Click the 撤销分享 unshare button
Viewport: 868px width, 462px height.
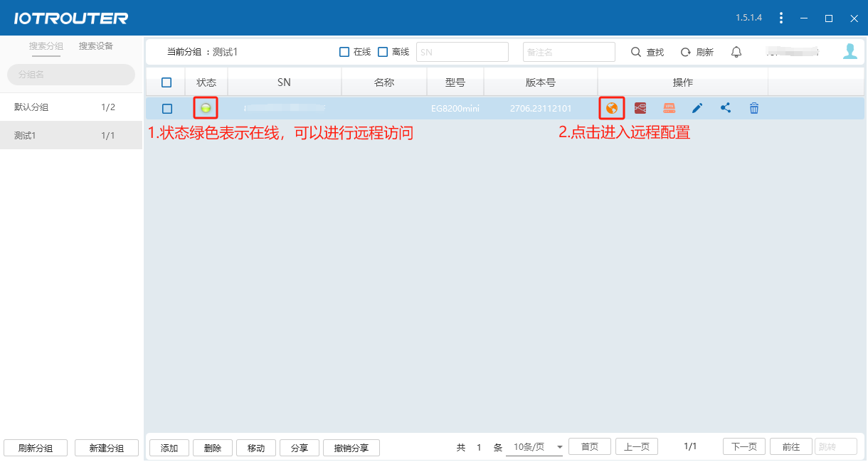[x=351, y=447]
